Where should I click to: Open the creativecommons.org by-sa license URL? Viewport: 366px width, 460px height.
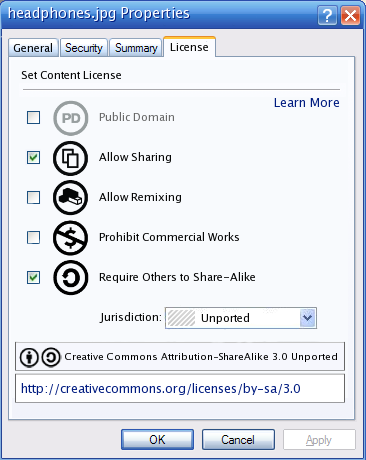pyautogui.click(x=161, y=389)
